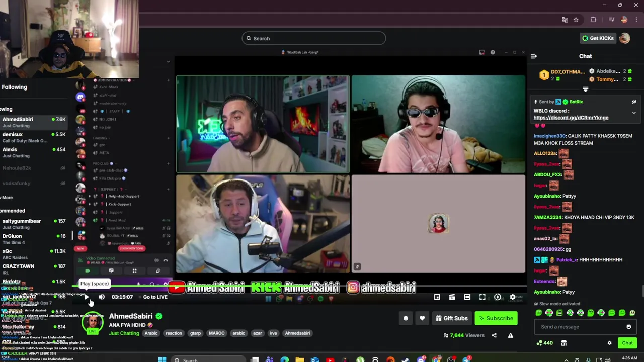
Task: Subscribe to AhmedSabiri channel
Action: click(496, 318)
